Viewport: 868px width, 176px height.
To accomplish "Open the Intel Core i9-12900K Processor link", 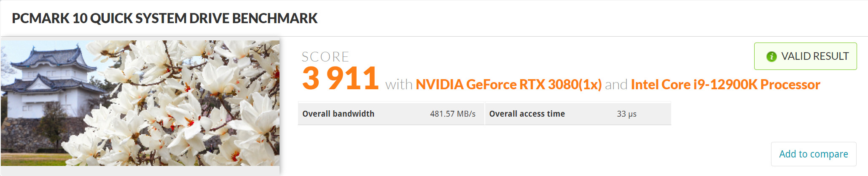I will [x=725, y=85].
